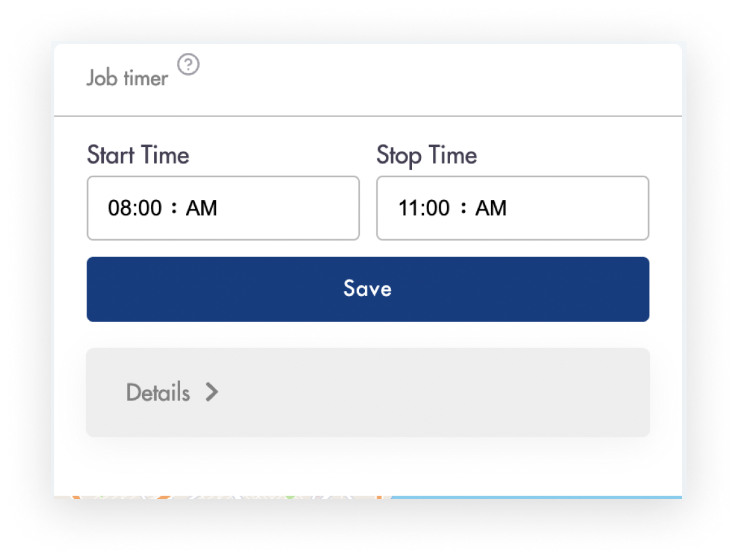Click the Job timer heading text
The height and width of the screenshot is (560, 738).
click(127, 78)
